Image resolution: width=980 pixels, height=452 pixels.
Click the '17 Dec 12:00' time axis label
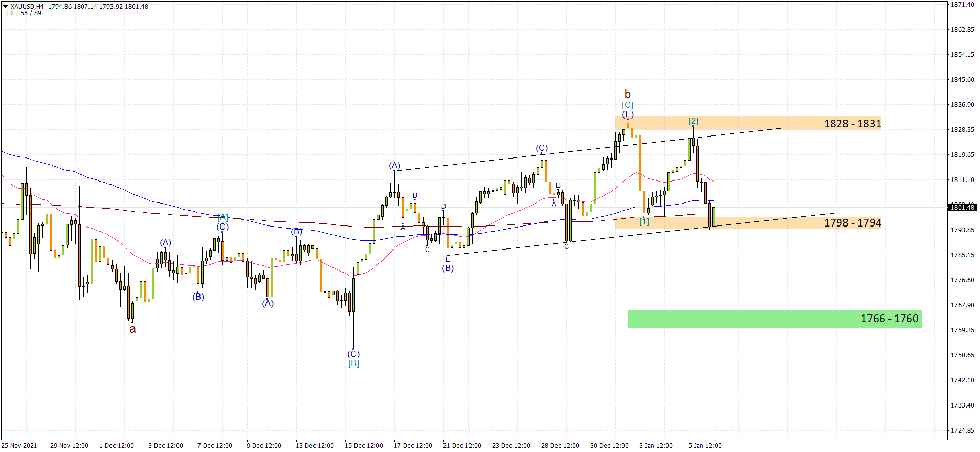tap(413, 446)
